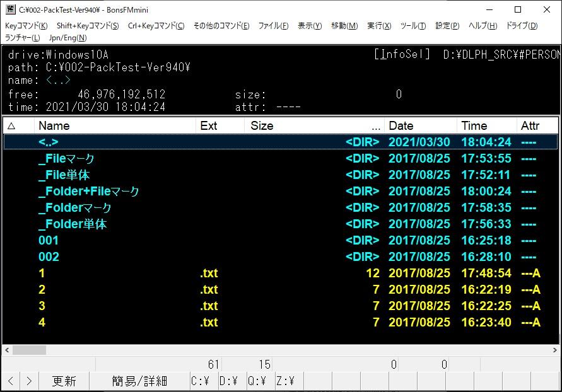Select file 1 with .txt extension
Image resolution: width=562 pixels, height=392 pixels.
42,273
